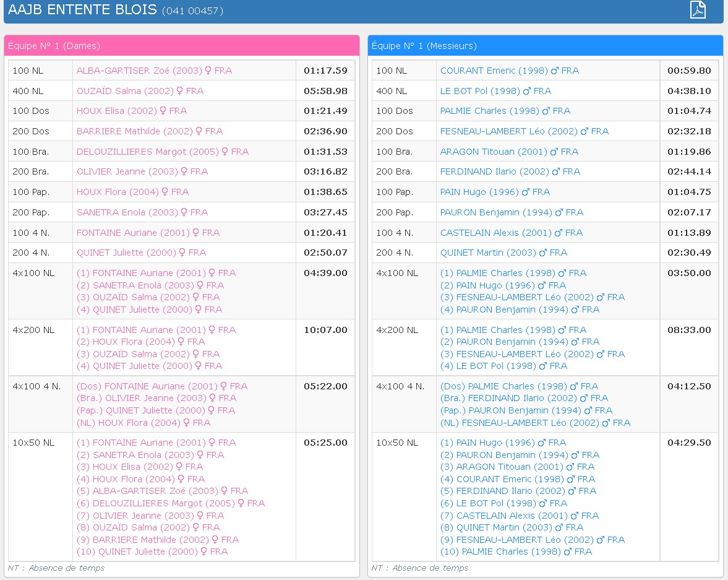Open COURANT Emeric in men's 100 NL row
This screenshot has width=728, height=580.
pos(509,71)
